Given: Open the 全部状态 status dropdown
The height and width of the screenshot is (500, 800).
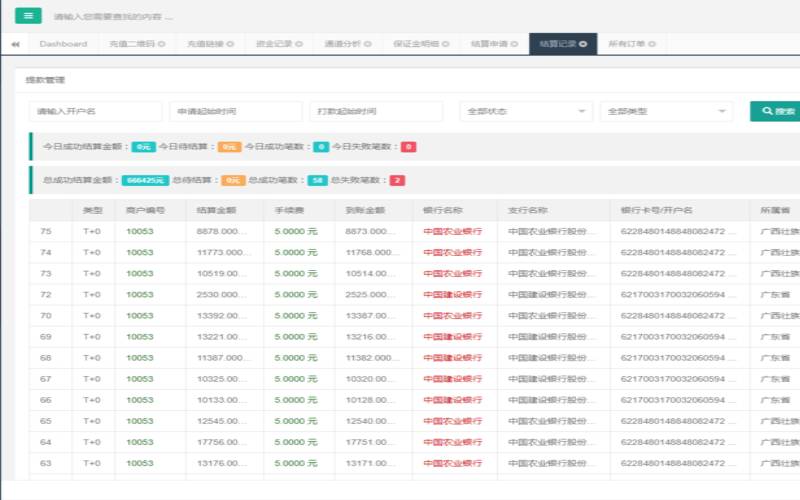Looking at the screenshot, I should [526, 111].
